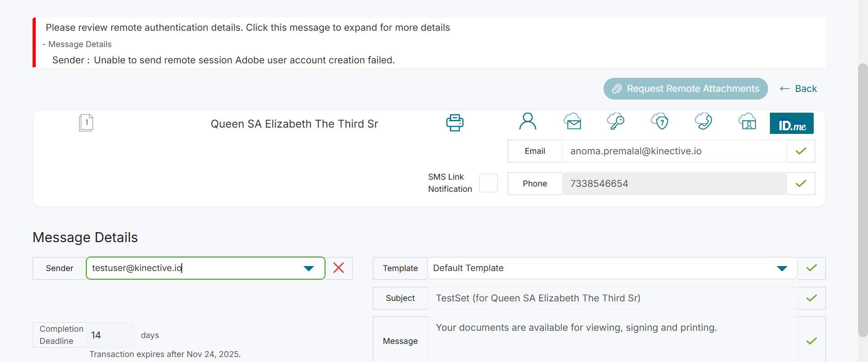The image size is (868, 362).
Task: Expand the Message Details section in the alert
Action: (77, 44)
